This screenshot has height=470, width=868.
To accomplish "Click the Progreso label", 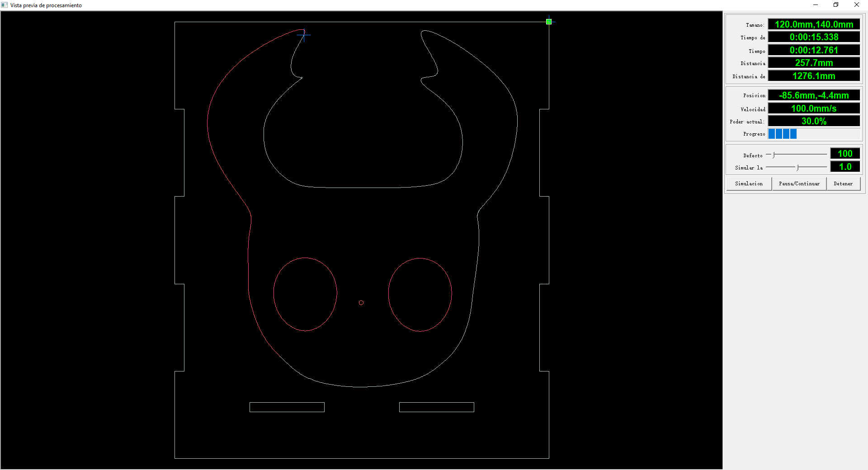I will pyautogui.click(x=755, y=134).
